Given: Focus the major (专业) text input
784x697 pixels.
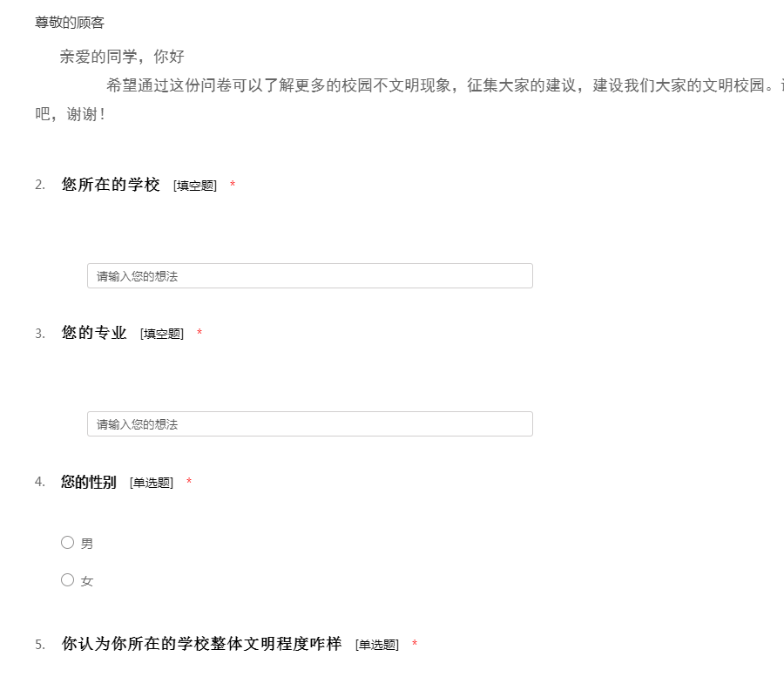Looking at the screenshot, I should [309, 424].
